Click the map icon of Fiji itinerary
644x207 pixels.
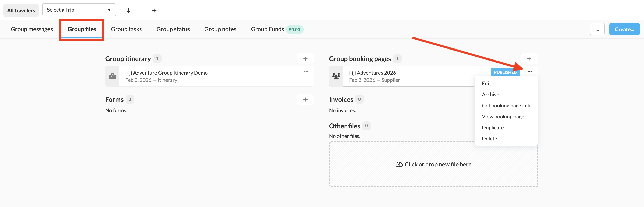[112, 76]
